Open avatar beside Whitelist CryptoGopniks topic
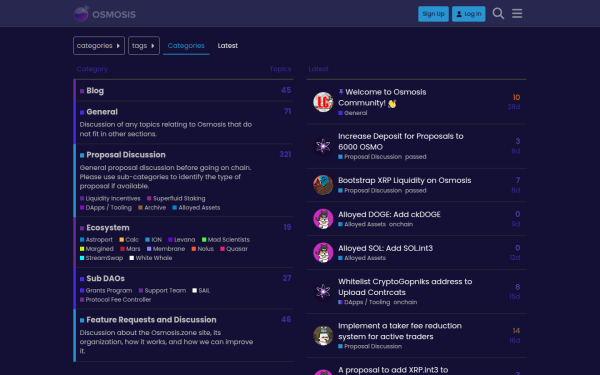Screen dimensions: 600x375 coord(323,292)
